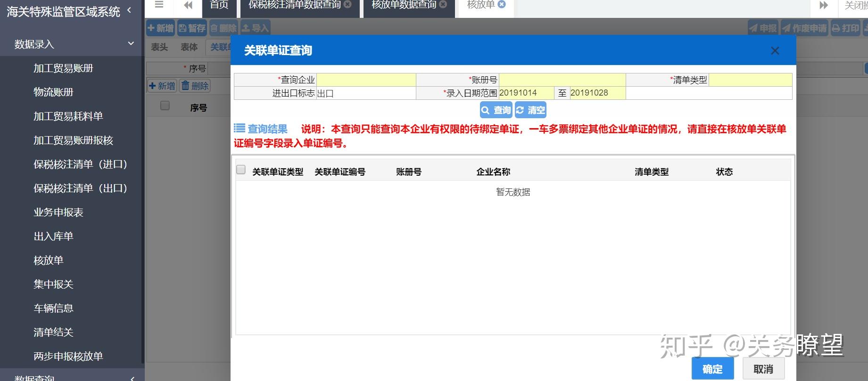Viewport: 868px width, 381px height.
Task: Click the 关联单证编号 column header
Action: [340, 172]
